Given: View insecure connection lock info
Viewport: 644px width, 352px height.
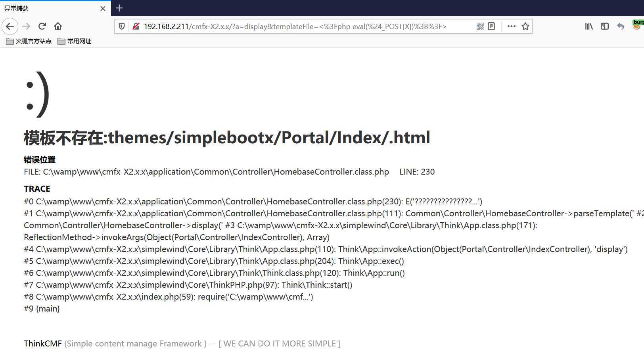Looking at the screenshot, I should pos(136,27).
